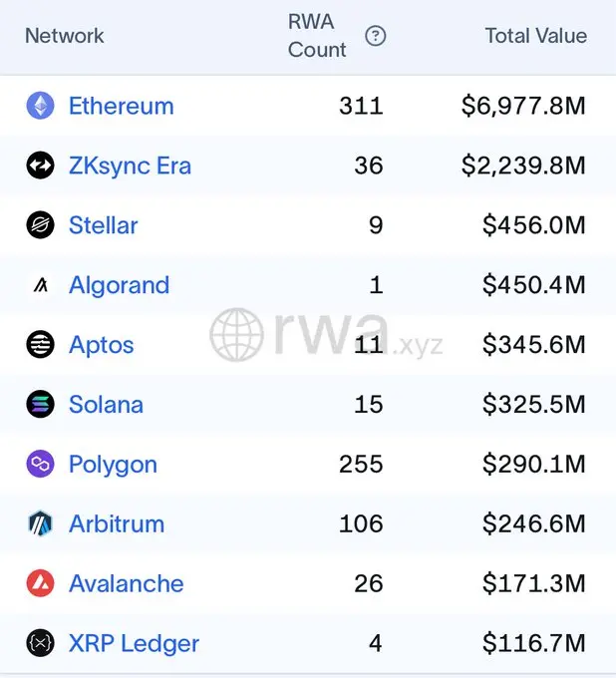Click the Avalanche total value $171.3M cell
The image size is (616, 678).
[x=533, y=584]
